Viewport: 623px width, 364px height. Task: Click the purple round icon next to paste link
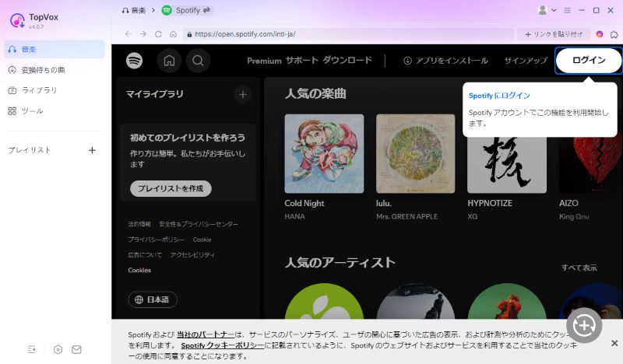[600, 34]
